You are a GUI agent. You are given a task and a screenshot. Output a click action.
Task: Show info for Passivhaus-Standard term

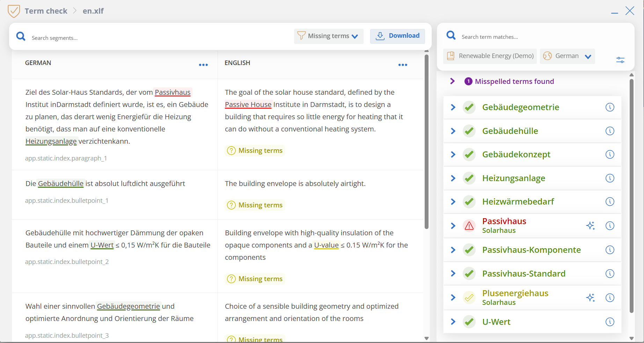(x=610, y=274)
